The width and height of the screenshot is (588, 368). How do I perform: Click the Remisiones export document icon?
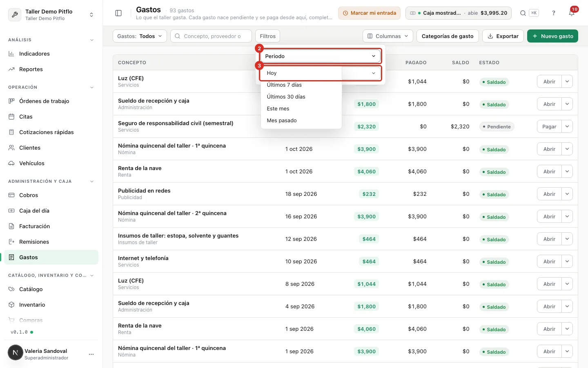click(11, 242)
